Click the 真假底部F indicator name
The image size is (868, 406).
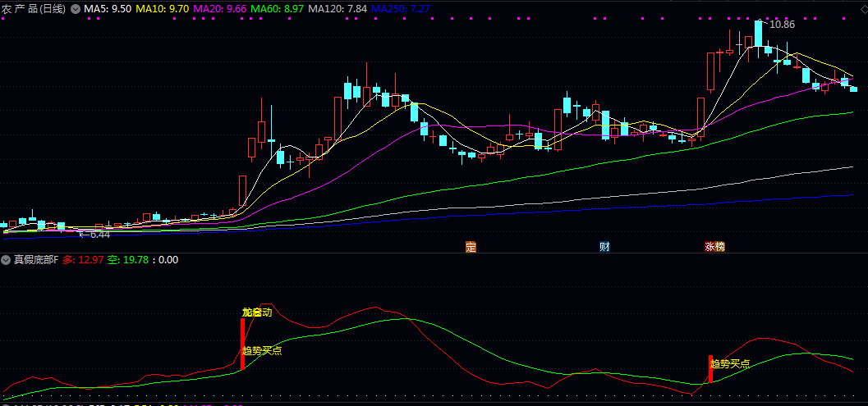tap(35, 260)
